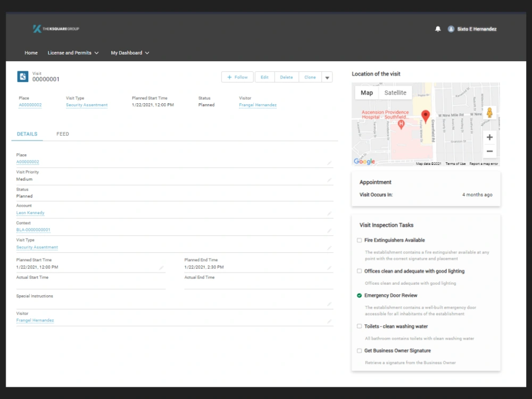Click Medium visit priority value
The height and width of the screenshot is (399, 532).
tap(24, 179)
